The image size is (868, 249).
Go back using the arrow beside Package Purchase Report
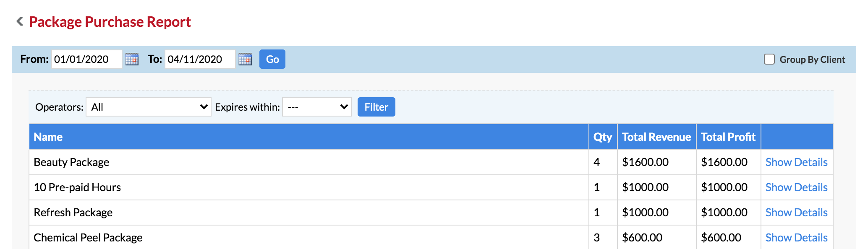tap(19, 21)
